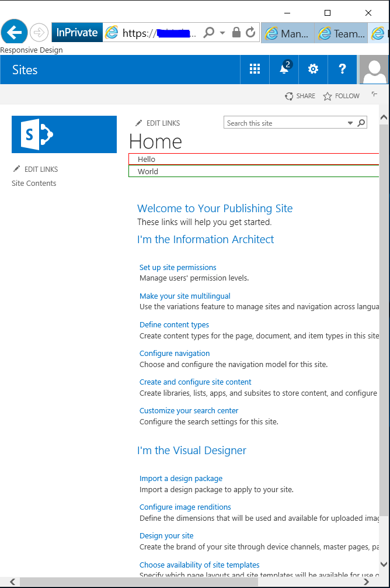The height and width of the screenshot is (588, 390).
Task: Click EDIT LINKS in left navigation
Action: click(x=36, y=169)
